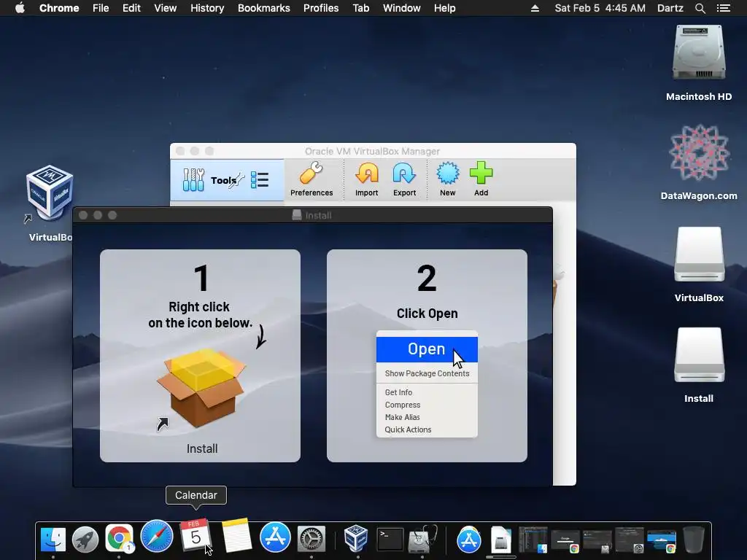This screenshot has height=560, width=747.
Task: Open the Tools list menu icon
Action: [x=260, y=180]
